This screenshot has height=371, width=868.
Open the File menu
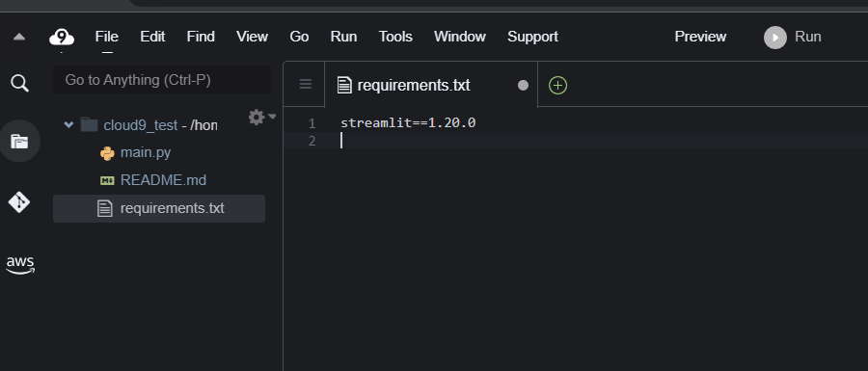tap(106, 37)
